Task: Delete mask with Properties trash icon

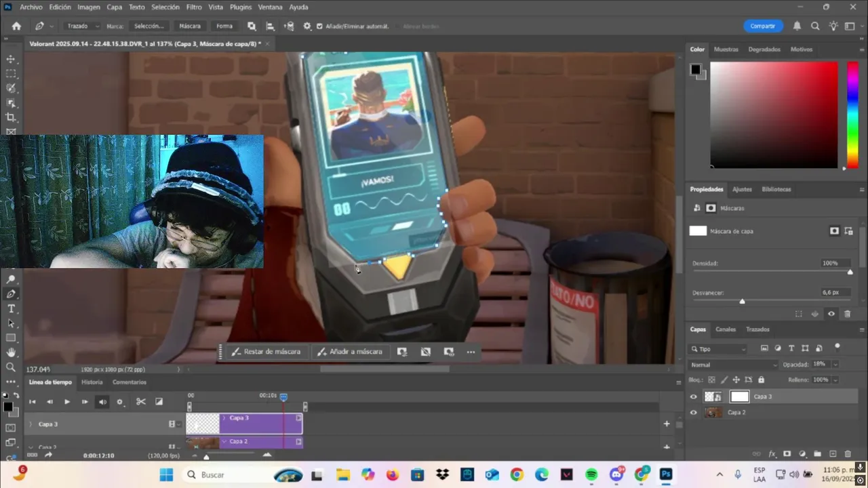Action: tap(847, 314)
